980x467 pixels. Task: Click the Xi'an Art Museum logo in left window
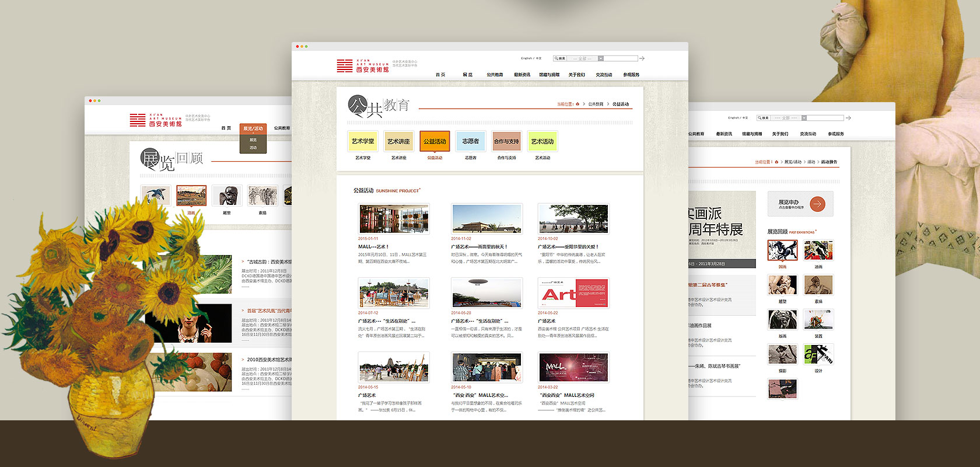[155, 120]
